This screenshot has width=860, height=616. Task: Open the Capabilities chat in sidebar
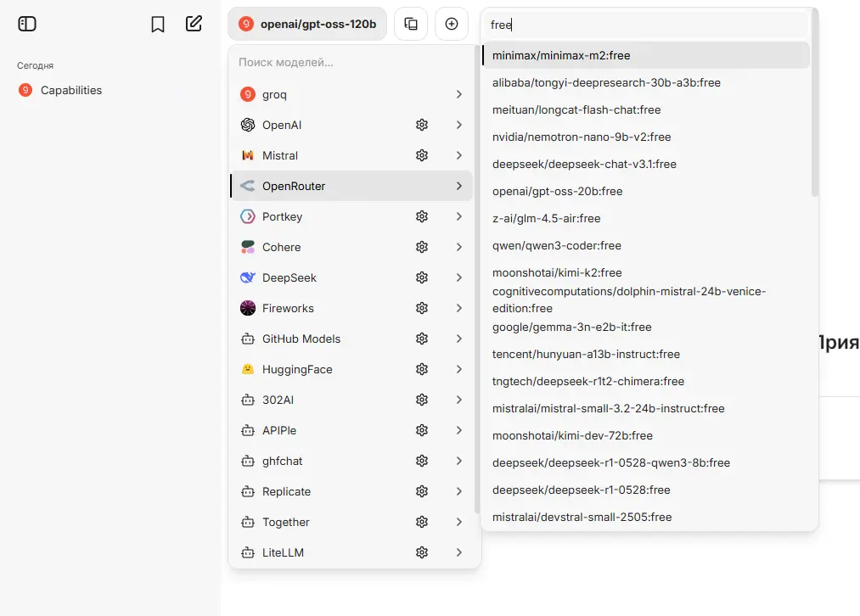(x=71, y=90)
